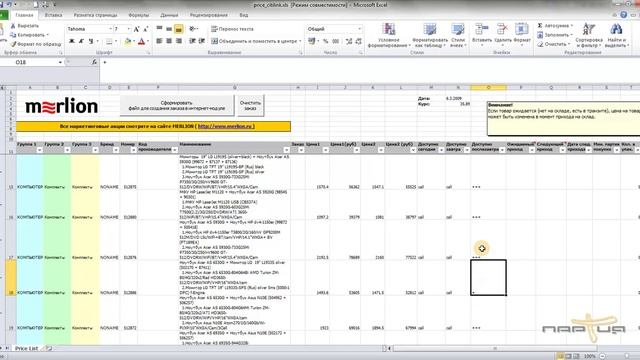
Task: Switch to the Данные ribbon tab
Action: tap(169, 15)
